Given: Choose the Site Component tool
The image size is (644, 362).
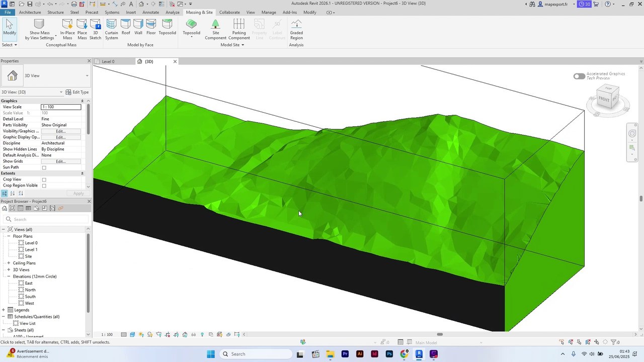Looking at the screenshot, I should pyautogui.click(x=215, y=30).
